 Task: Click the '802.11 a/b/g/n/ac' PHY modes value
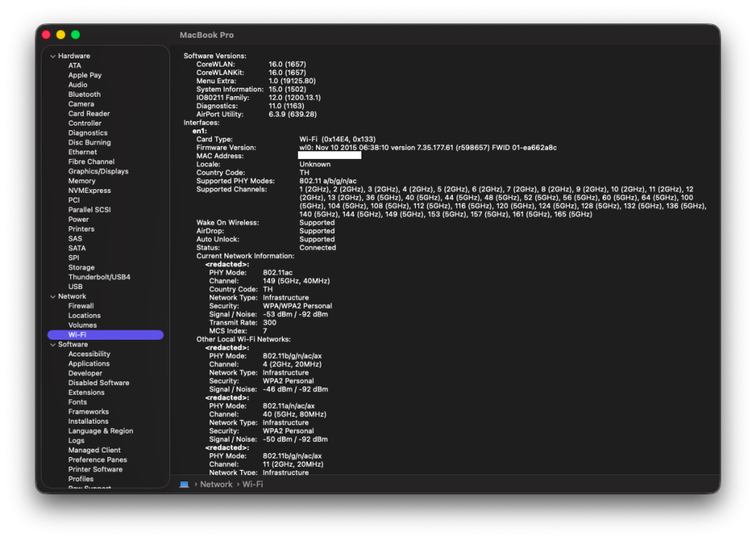(x=328, y=181)
